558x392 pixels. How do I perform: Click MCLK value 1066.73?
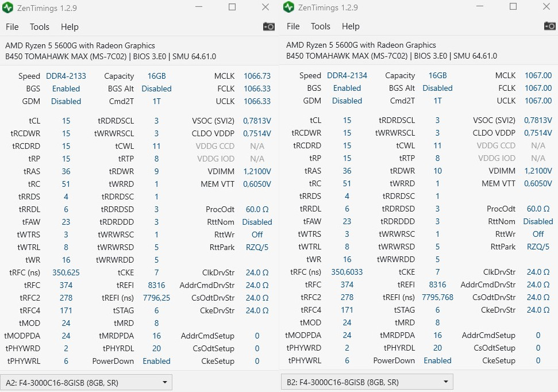(257, 76)
